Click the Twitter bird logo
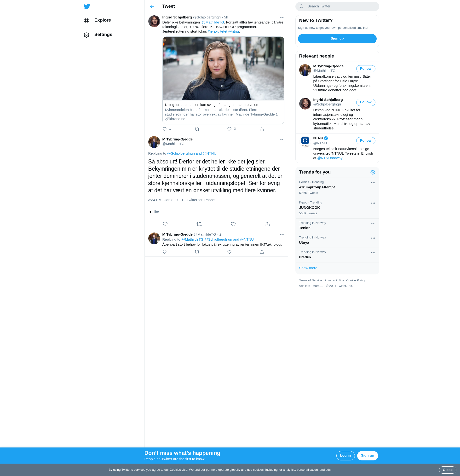The width and height of the screenshot is (460, 476). tap(87, 6)
